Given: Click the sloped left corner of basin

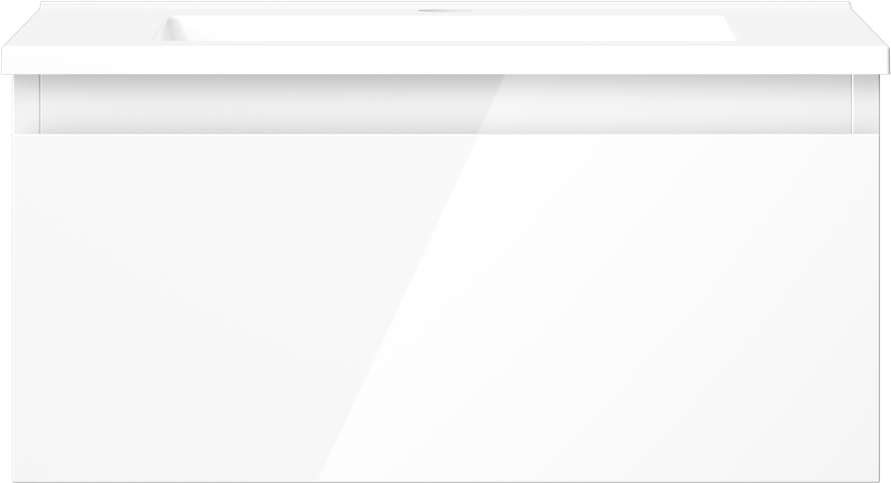Looking at the screenshot, I should pyautogui.click(x=169, y=29).
